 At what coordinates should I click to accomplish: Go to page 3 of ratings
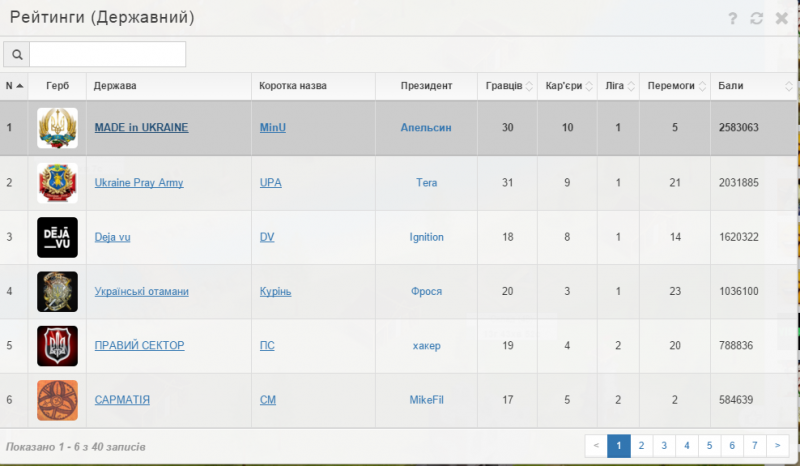click(x=664, y=445)
